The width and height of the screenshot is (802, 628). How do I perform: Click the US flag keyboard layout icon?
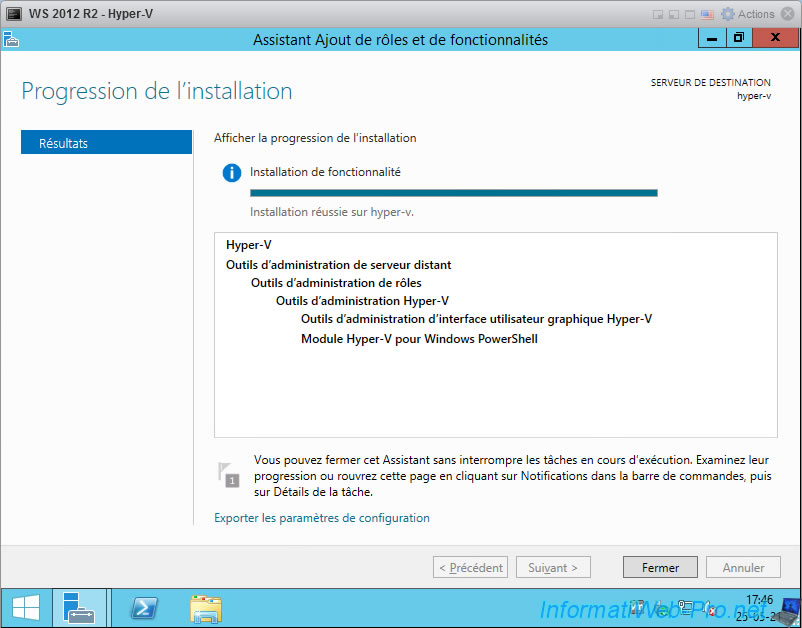pyautogui.click(x=707, y=15)
